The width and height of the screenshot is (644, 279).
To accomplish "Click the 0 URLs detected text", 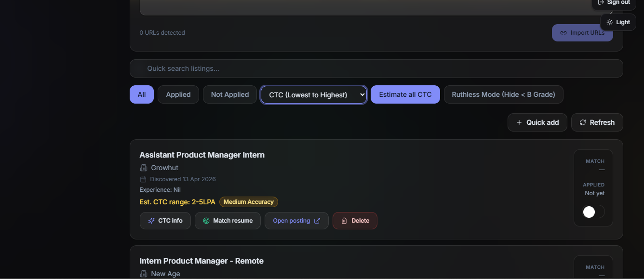I will click(162, 33).
